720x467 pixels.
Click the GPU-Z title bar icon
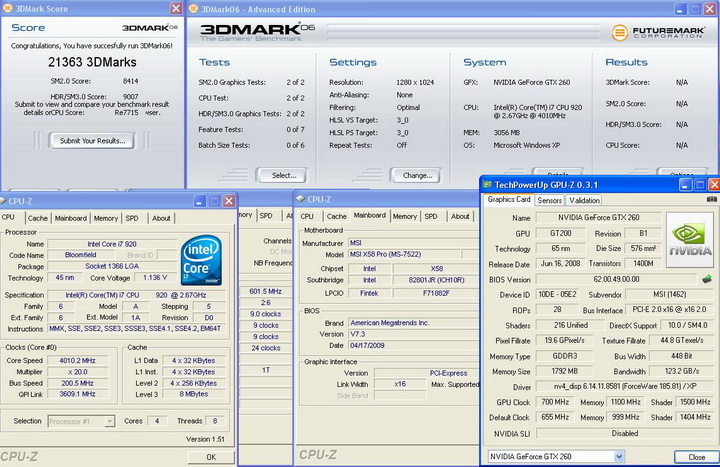pyautogui.click(x=487, y=185)
